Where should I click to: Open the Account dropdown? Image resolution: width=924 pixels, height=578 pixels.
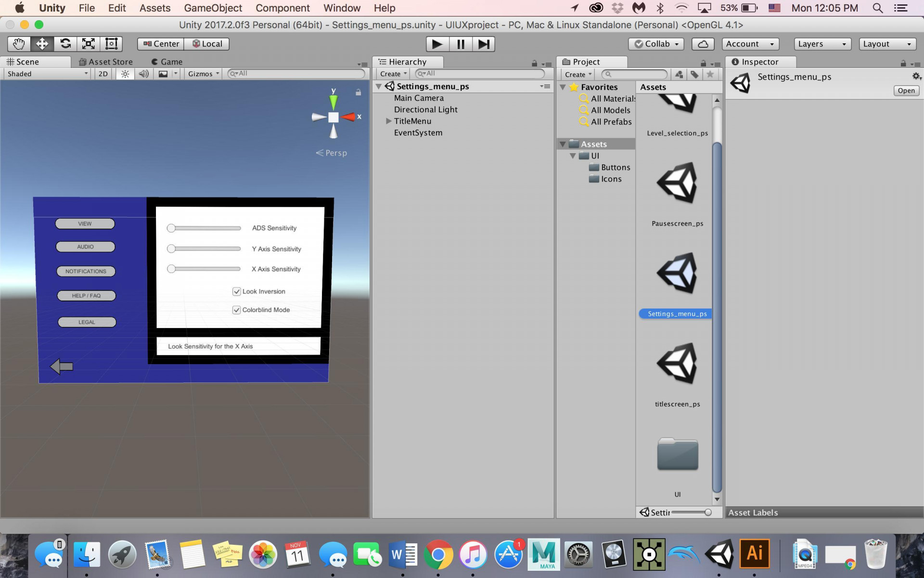750,44
